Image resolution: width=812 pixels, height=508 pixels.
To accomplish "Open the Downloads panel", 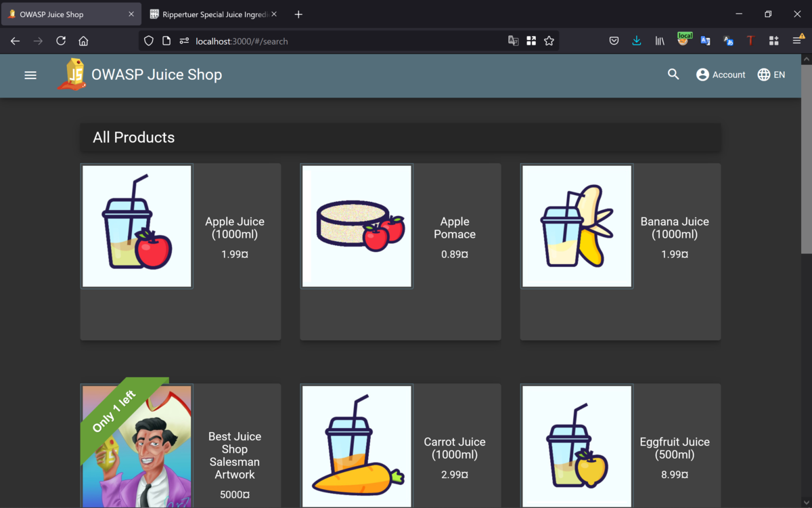I will coord(637,41).
